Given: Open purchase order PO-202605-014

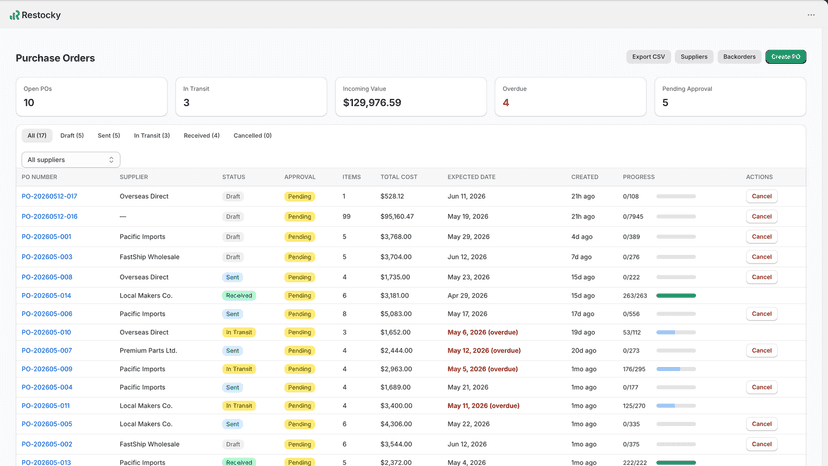Looking at the screenshot, I should coord(46,296).
